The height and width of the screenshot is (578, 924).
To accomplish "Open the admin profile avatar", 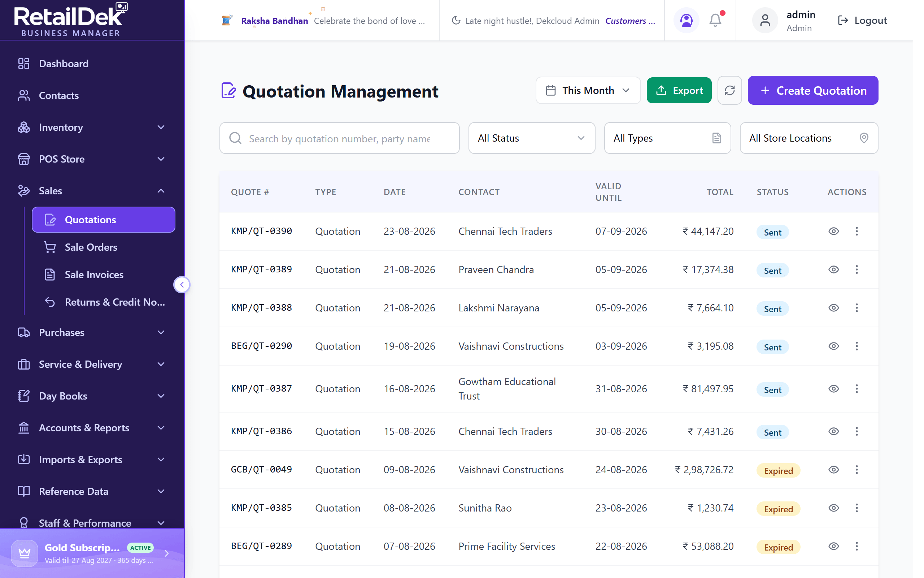I will pyautogui.click(x=765, y=20).
